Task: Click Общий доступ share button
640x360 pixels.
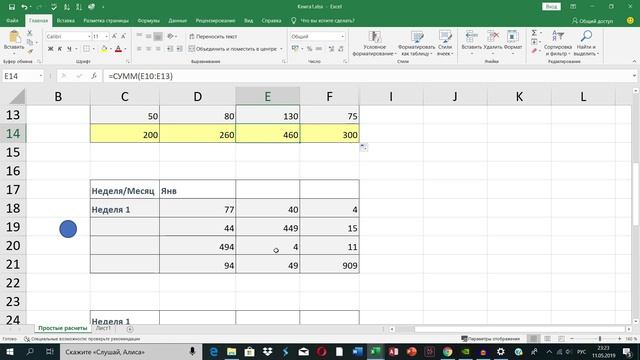Action: point(593,20)
